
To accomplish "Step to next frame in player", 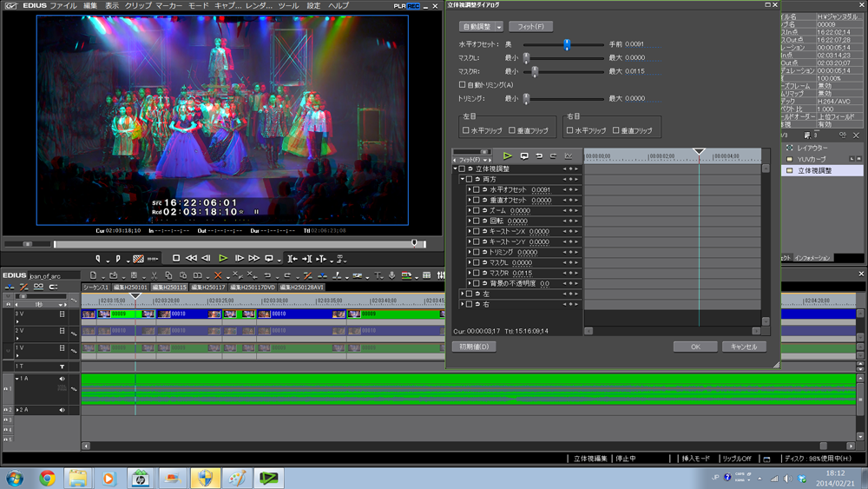I will point(240,258).
